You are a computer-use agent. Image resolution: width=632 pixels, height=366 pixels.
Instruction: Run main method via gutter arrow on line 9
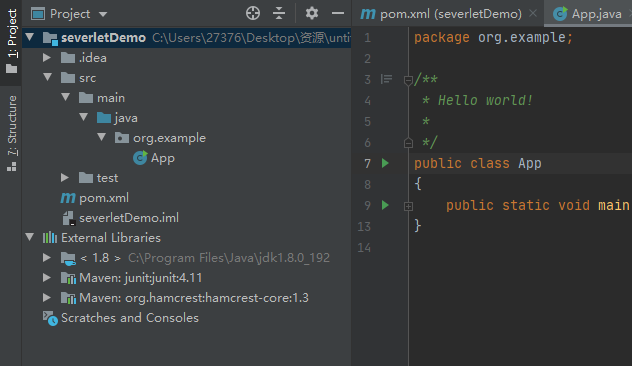coord(385,205)
